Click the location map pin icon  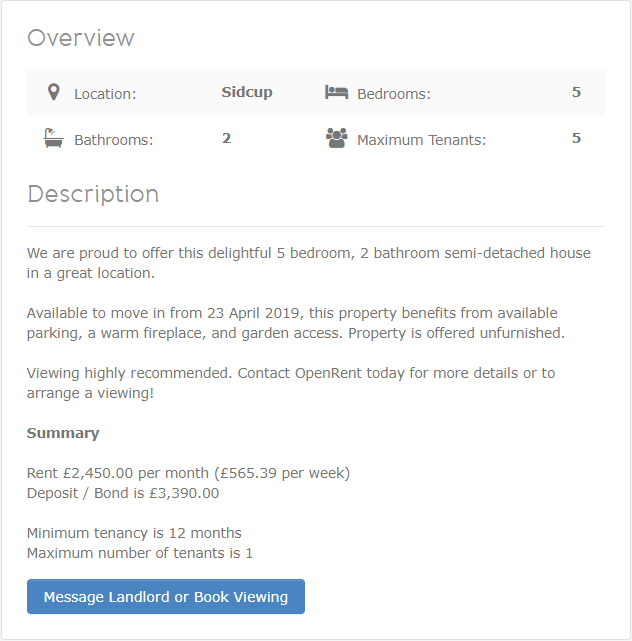[54, 92]
